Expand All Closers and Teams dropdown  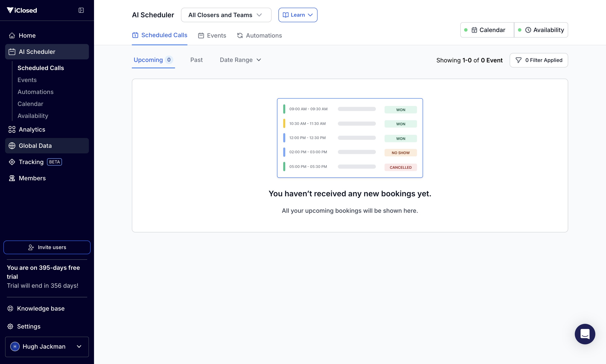click(226, 15)
